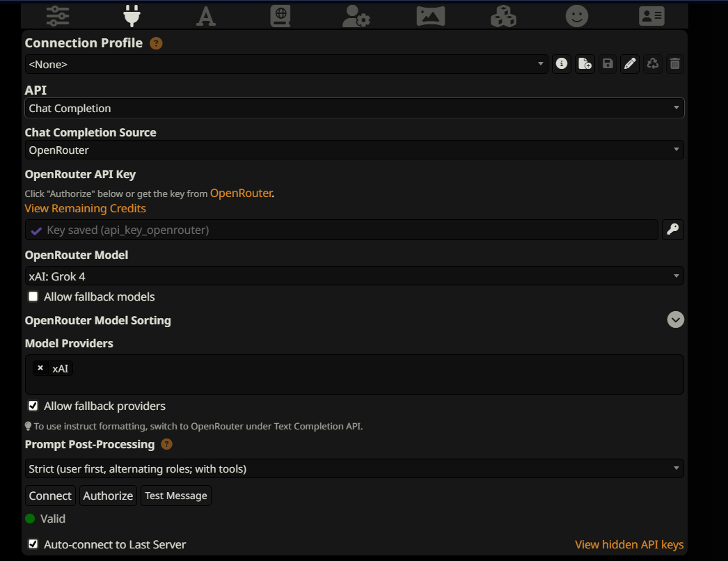Rename connection profile pencil icon
Viewport: 728px width, 561px height.
pyautogui.click(x=630, y=63)
